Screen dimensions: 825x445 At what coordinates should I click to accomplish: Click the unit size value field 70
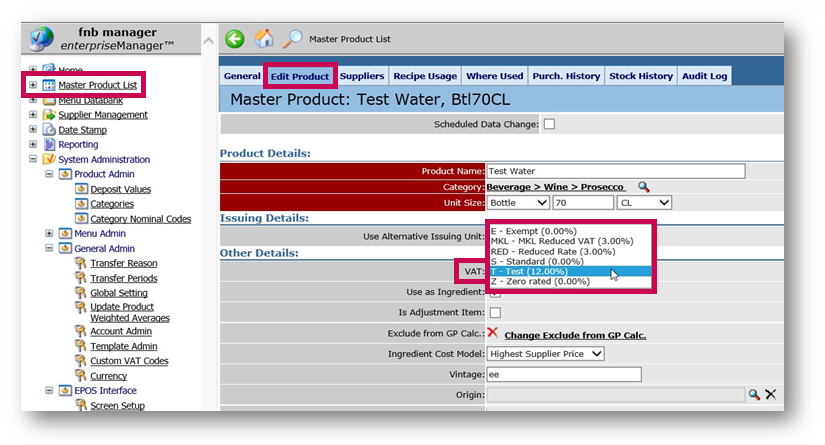click(x=583, y=203)
